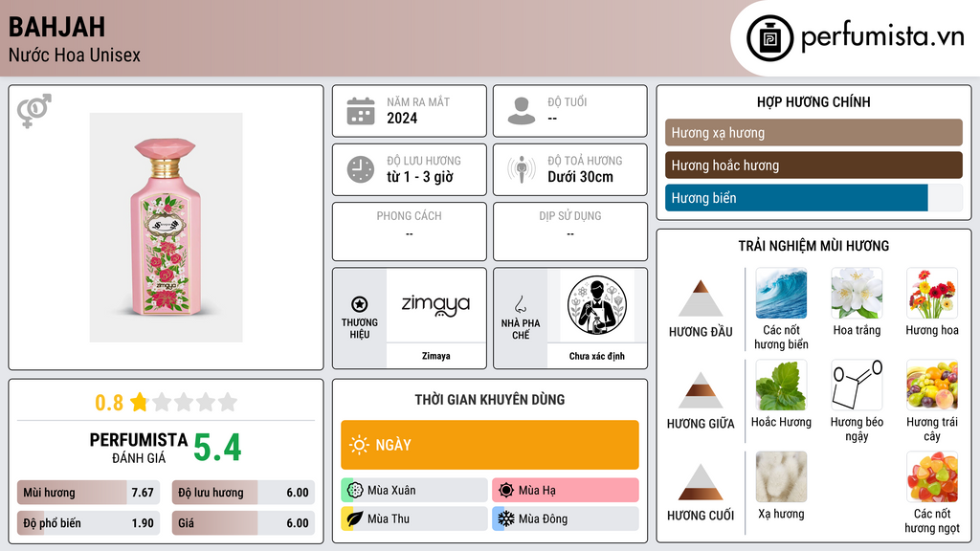Click the Hương biển accord bar
Viewport: 980px width, 551px height.
[813, 198]
